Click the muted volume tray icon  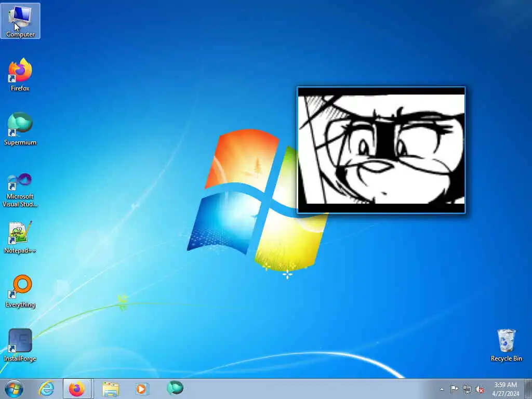(x=480, y=390)
